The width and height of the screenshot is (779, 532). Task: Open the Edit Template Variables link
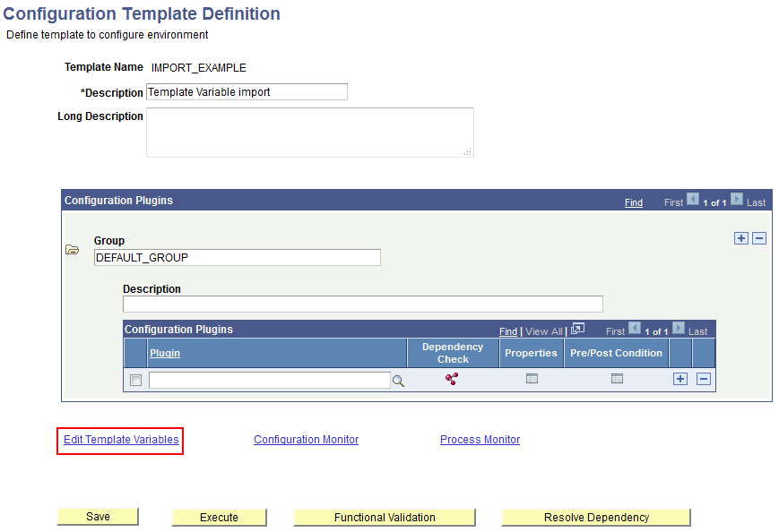click(121, 440)
